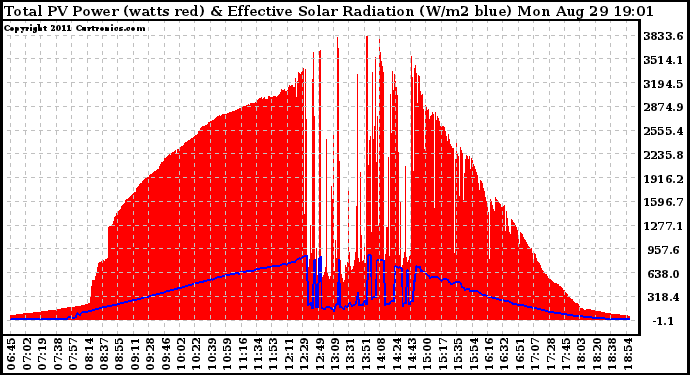
Task: Click the 15:35 time label
Action: (x=458, y=354)
